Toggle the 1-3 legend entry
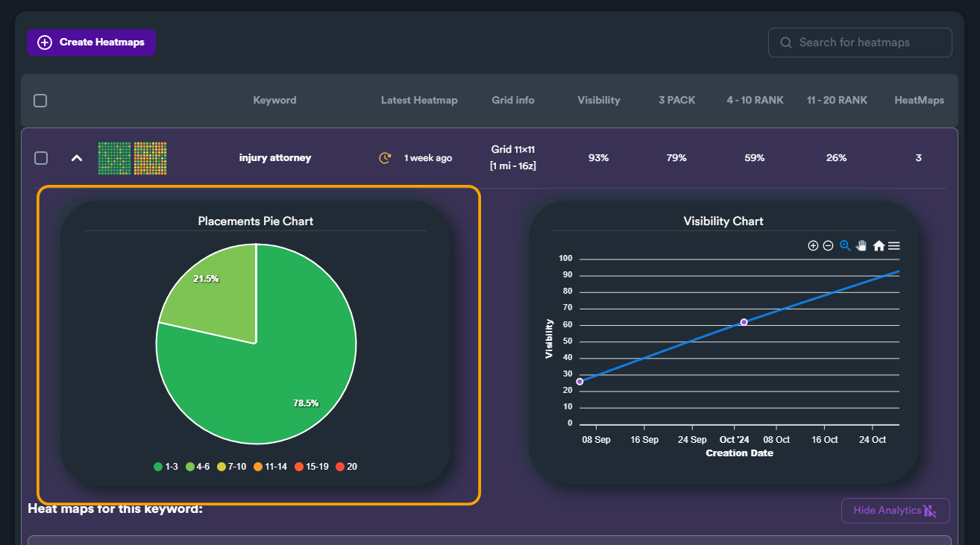Viewport: 980px width, 545px height. click(x=166, y=467)
